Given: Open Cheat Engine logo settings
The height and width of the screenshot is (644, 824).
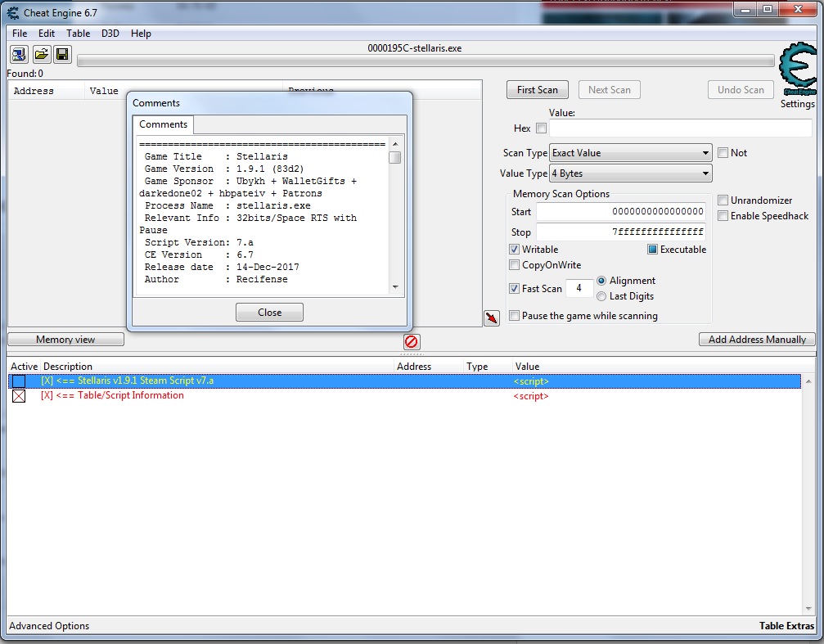Looking at the screenshot, I should (798, 70).
